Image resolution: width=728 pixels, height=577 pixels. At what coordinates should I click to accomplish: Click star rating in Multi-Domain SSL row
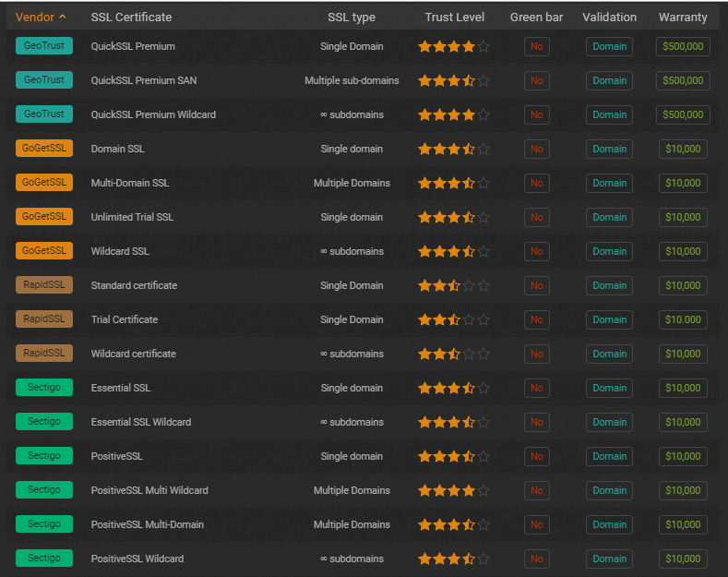click(454, 183)
